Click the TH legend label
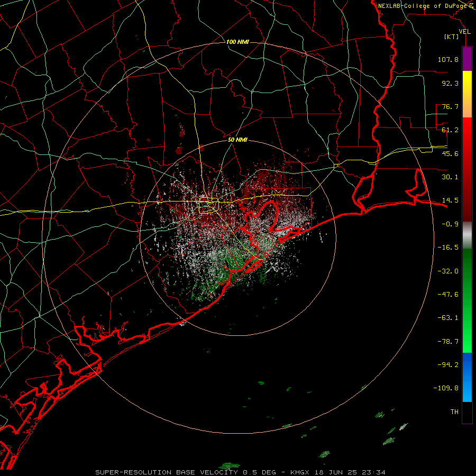The image size is (476, 476). [x=454, y=412]
